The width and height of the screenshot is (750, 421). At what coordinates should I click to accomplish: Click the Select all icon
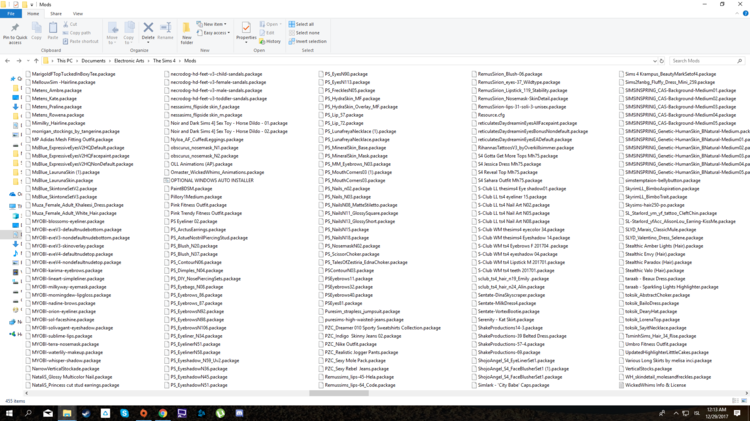(x=291, y=24)
